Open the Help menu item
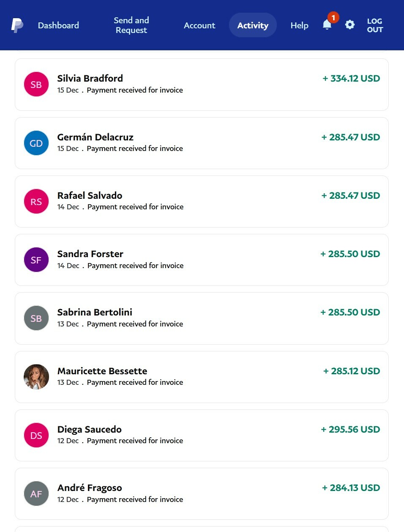 coord(300,25)
